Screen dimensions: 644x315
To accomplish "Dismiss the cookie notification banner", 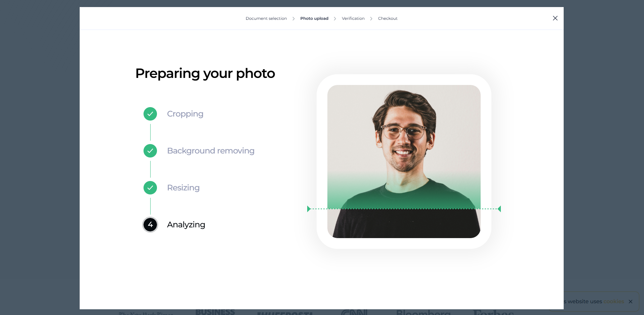I will point(631,301).
